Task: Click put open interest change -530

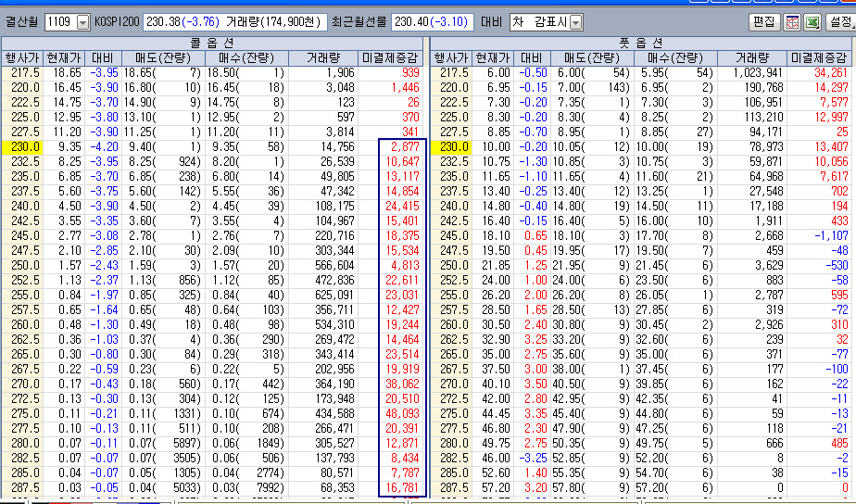Action: (x=837, y=265)
